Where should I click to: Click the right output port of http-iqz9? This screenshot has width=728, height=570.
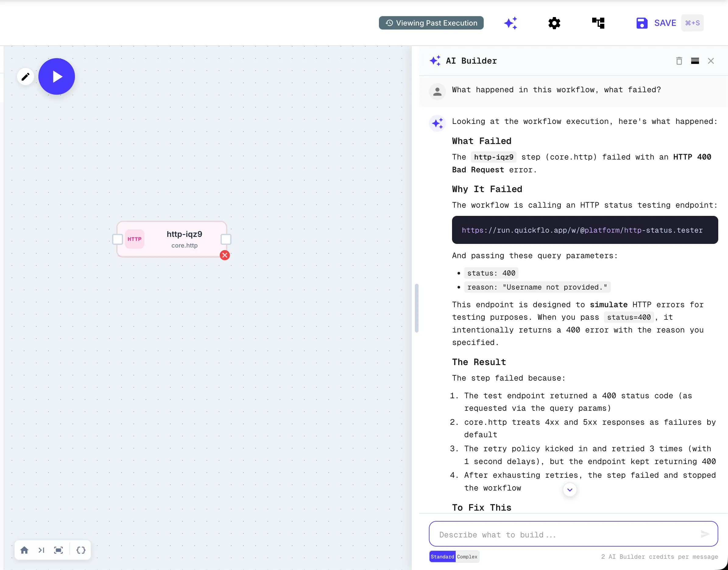226,239
